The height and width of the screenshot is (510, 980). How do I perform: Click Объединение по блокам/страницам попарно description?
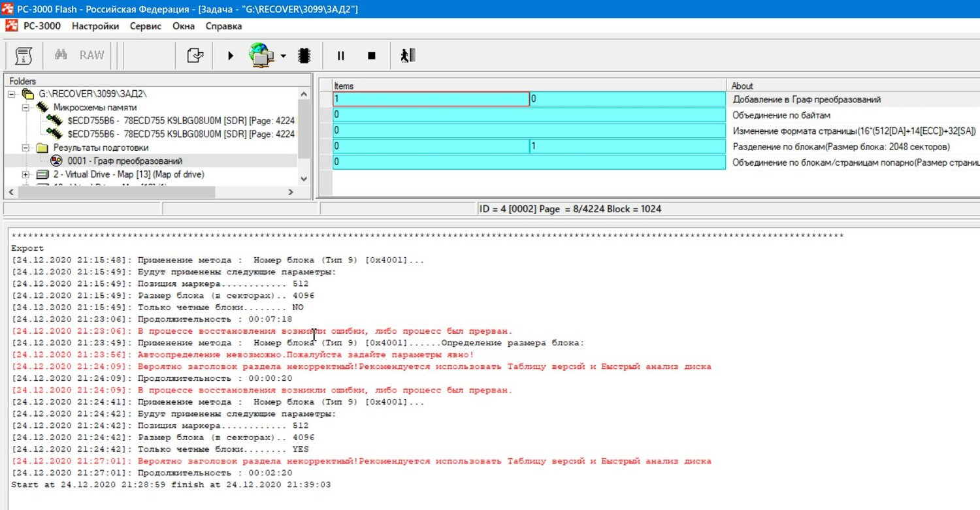[856, 162]
